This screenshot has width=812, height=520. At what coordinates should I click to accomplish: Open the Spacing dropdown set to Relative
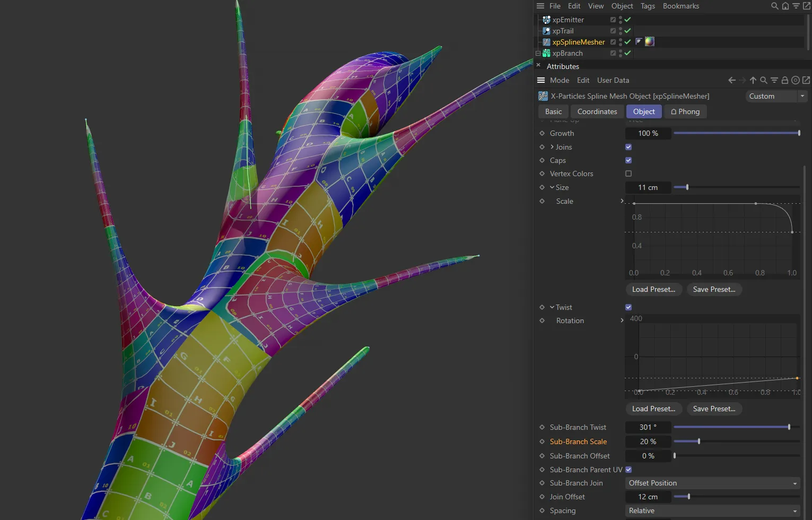[x=713, y=510]
